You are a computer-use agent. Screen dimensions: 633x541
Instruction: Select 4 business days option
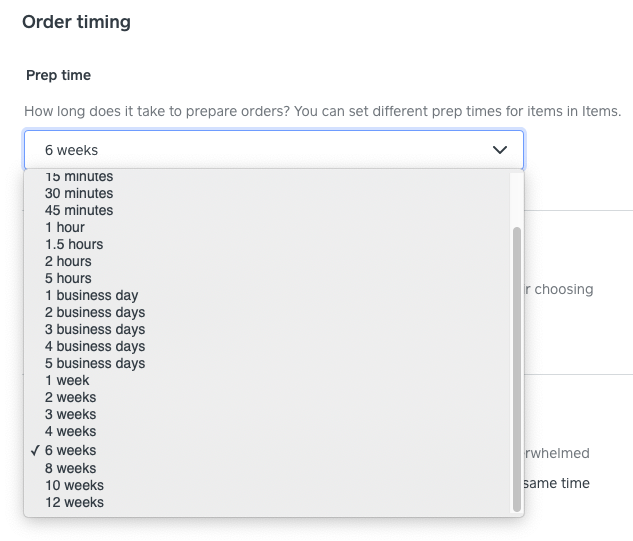pos(95,346)
